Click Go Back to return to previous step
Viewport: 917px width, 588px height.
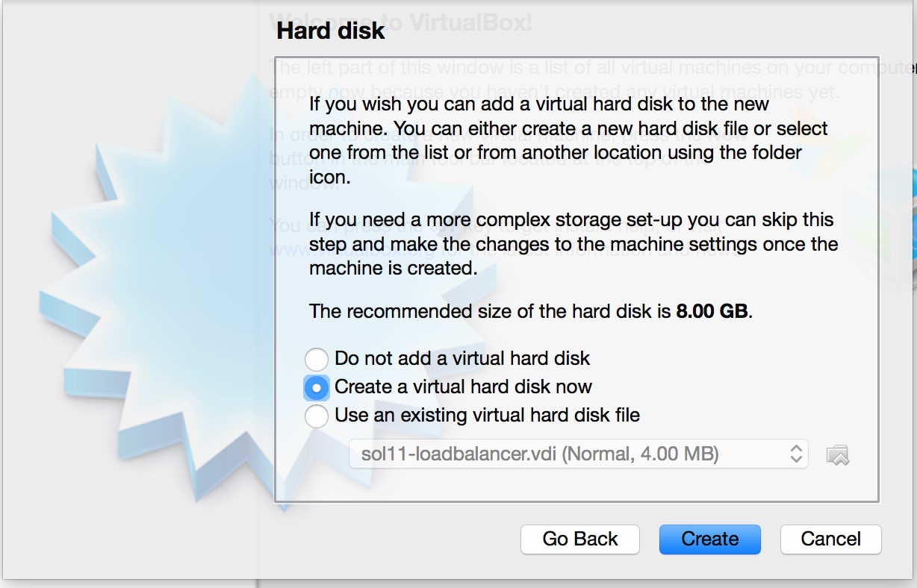(x=579, y=539)
